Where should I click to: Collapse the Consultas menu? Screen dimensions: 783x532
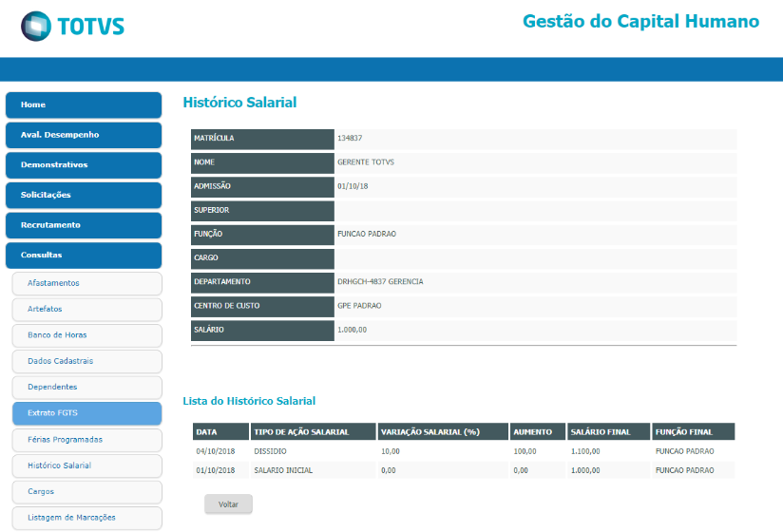84,255
